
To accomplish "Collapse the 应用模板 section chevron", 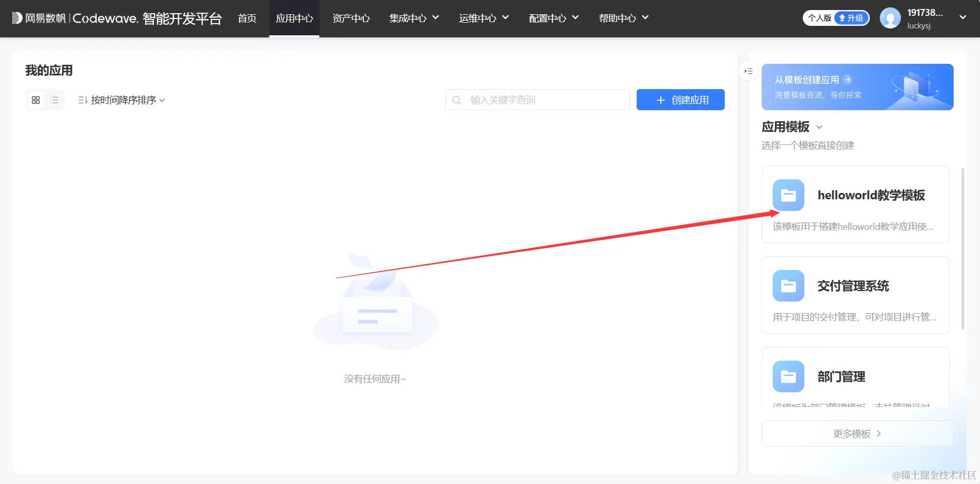I will [819, 127].
